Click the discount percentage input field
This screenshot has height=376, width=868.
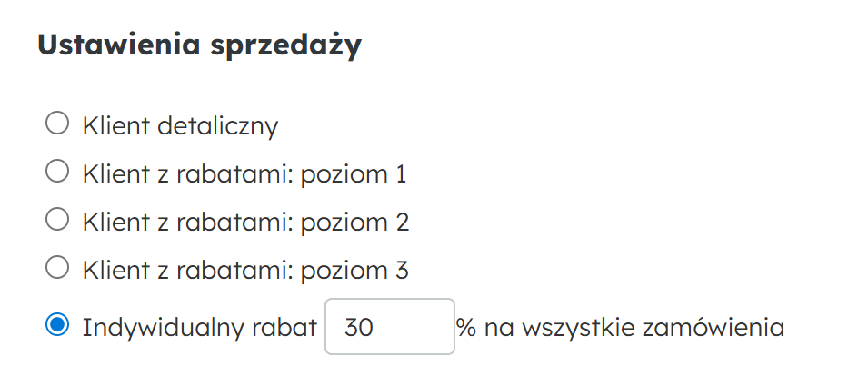coord(389,326)
